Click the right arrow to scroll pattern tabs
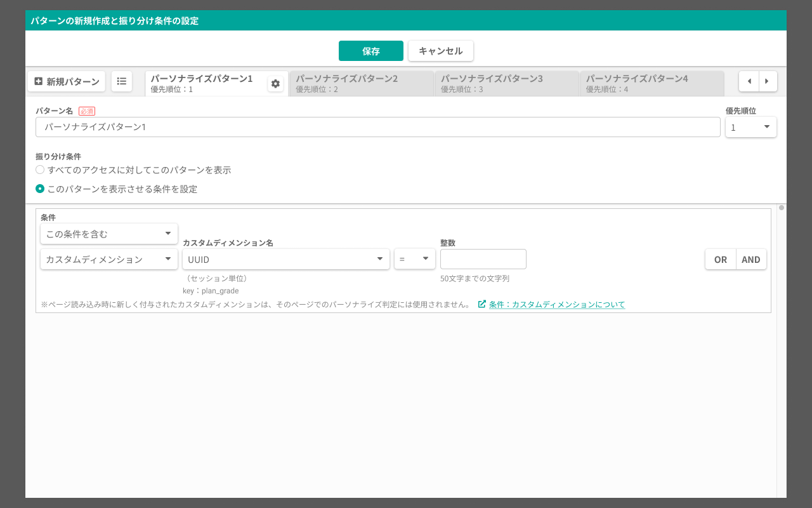Screen dimensions: 812x508 tap(768, 81)
